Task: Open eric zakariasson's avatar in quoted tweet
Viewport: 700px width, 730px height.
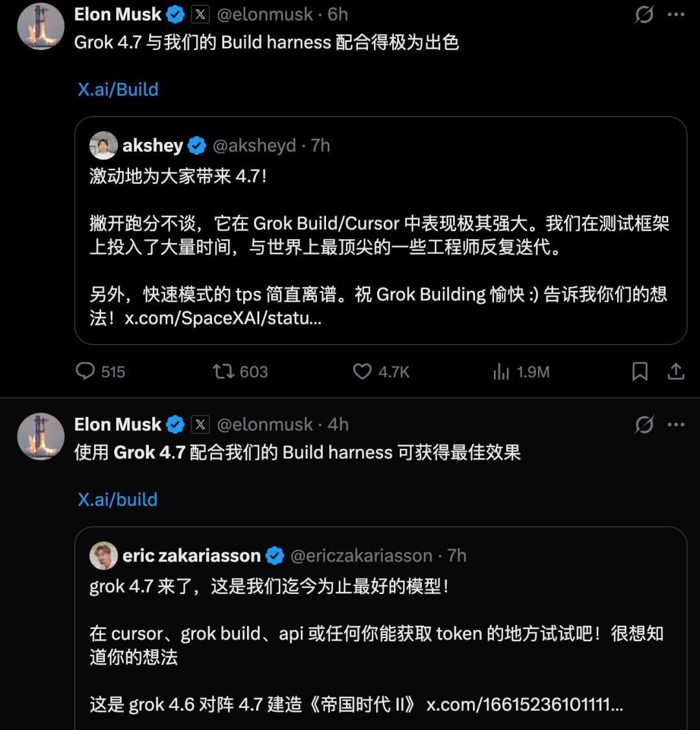Action: tap(104, 555)
